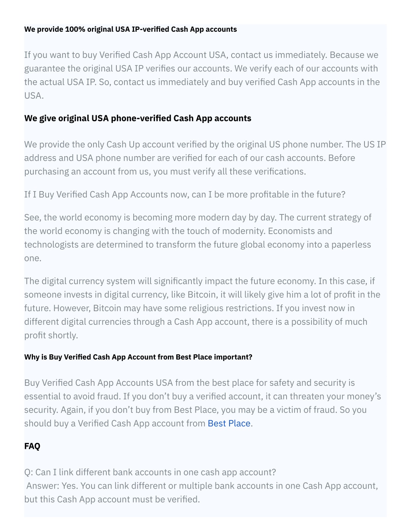411x532 pixels.
Task: Click the 'Answer: Yes' paragraph text
Action: point(201,493)
